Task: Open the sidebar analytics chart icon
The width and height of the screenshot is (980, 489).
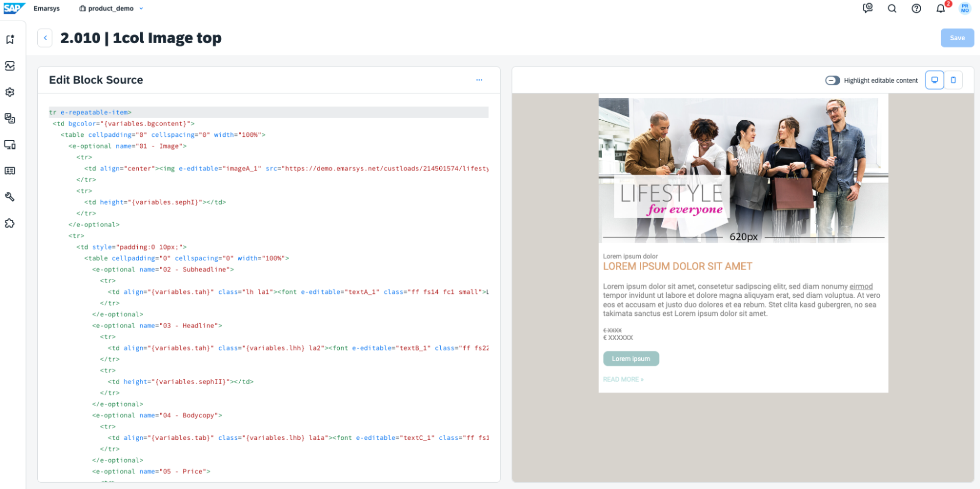Action: click(10, 66)
